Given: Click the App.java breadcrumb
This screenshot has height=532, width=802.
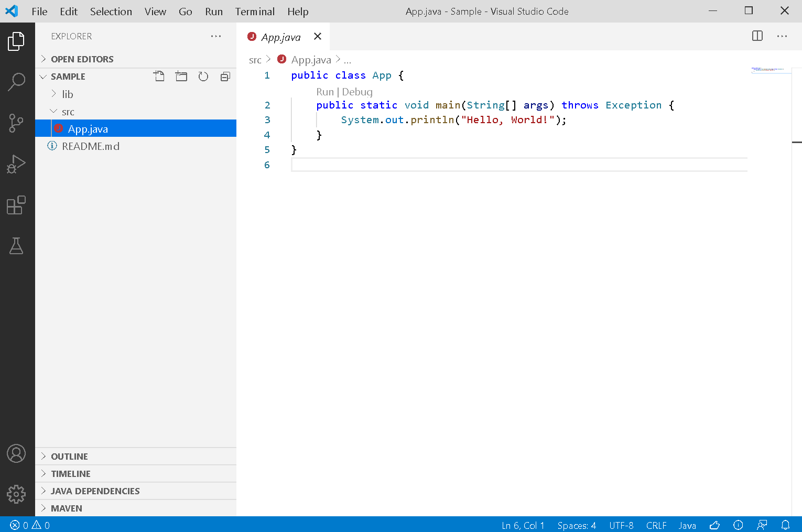Looking at the screenshot, I should [305, 60].
